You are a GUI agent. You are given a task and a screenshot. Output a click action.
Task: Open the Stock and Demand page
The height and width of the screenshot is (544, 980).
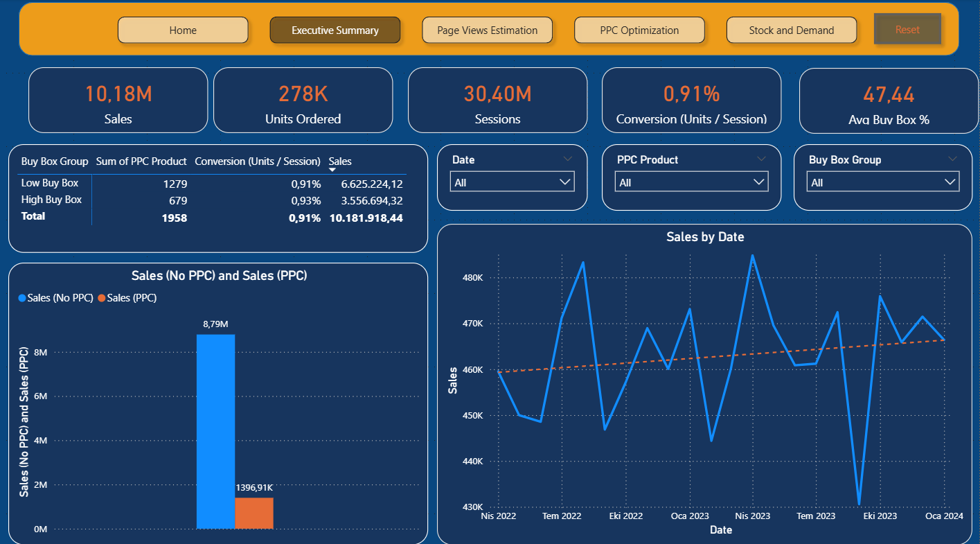pos(792,30)
